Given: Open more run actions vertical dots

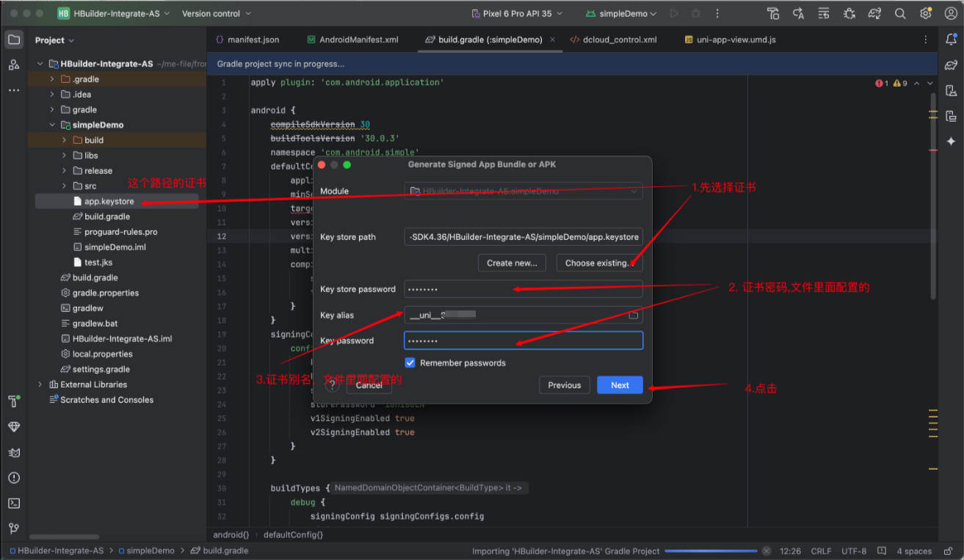Looking at the screenshot, I should pos(717,13).
